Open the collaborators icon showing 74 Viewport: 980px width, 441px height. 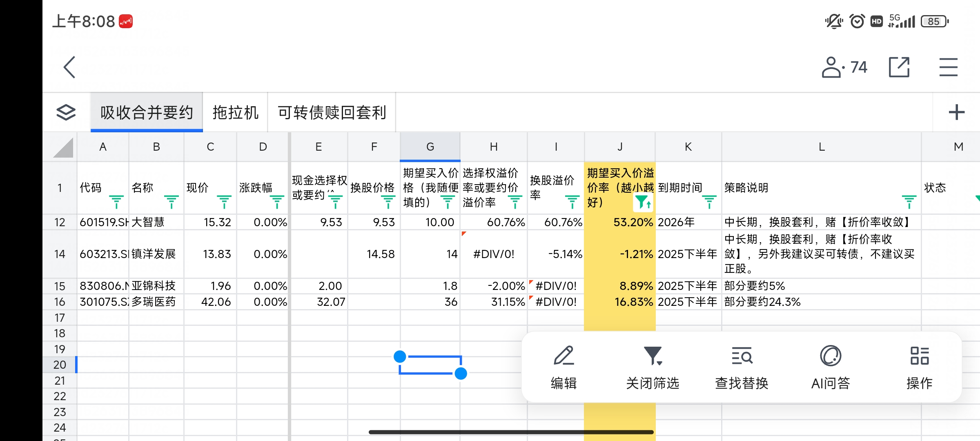pyautogui.click(x=844, y=67)
